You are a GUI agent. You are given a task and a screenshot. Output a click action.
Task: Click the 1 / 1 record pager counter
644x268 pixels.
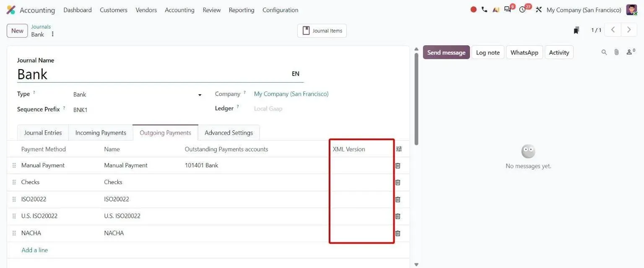(596, 30)
